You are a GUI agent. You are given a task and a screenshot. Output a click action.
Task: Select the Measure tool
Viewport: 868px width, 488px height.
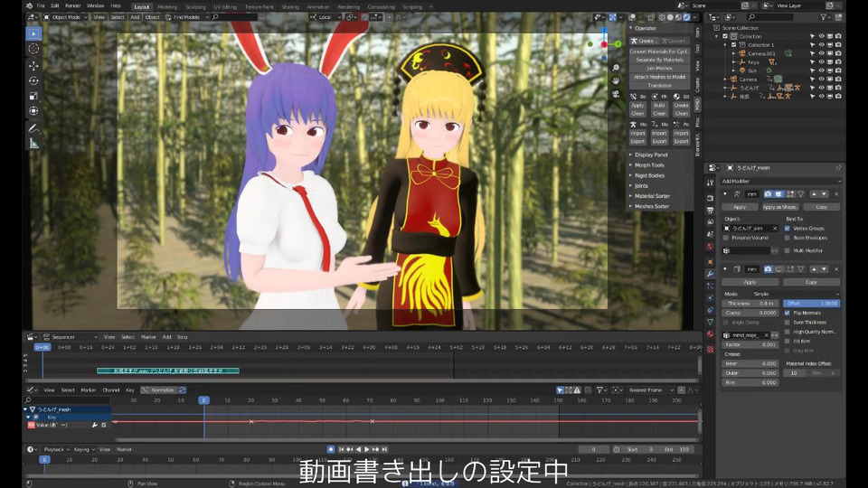(x=33, y=144)
